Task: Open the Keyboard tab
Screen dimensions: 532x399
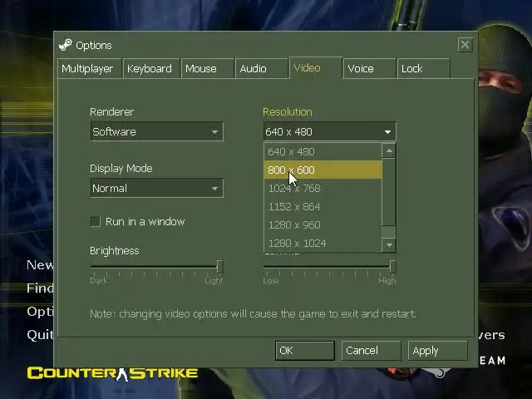Action: pos(151,68)
